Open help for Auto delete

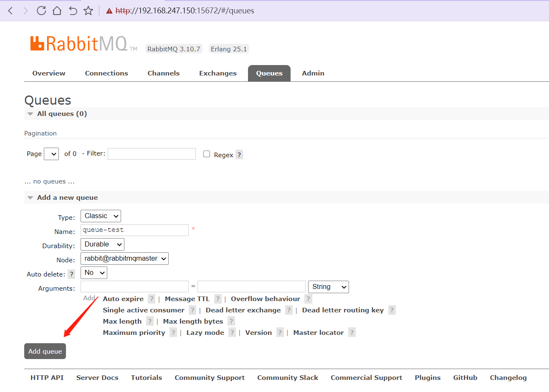(x=72, y=274)
